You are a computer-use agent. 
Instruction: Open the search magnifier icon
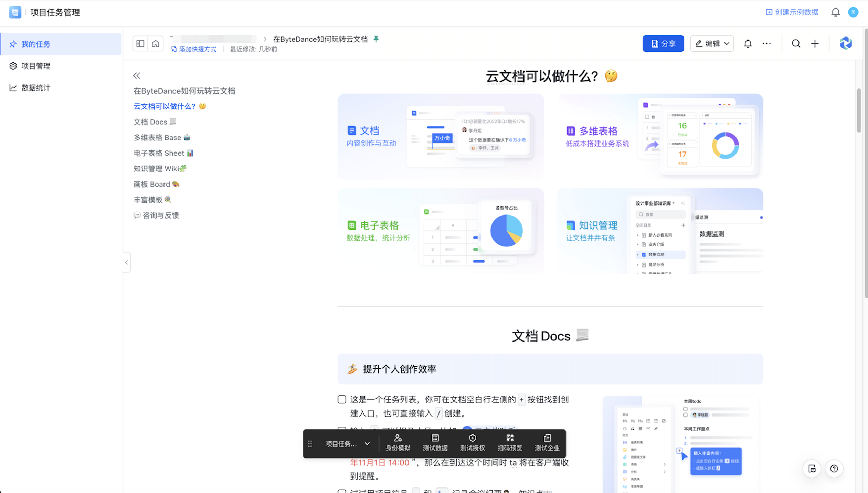pyautogui.click(x=796, y=44)
